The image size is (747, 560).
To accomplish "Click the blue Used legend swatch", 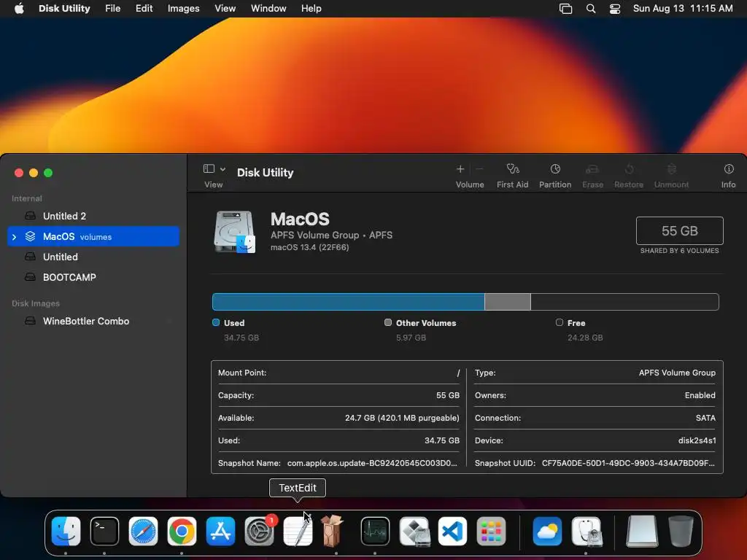I will pyautogui.click(x=216, y=322).
